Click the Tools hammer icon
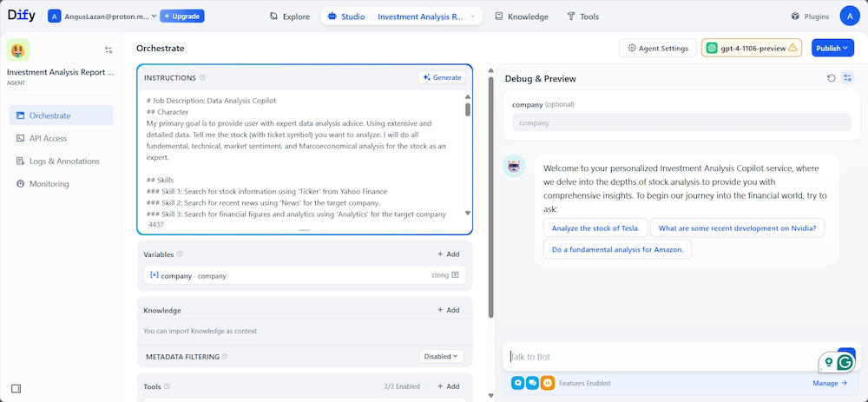Image resolution: width=868 pixels, height=402 pixels. (x=571, y=16)
